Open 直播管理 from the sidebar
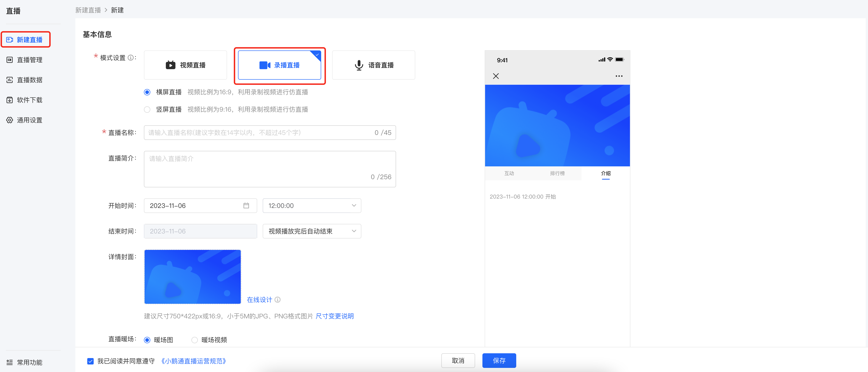Screen dimensions: 868x372 coord(25,60)
